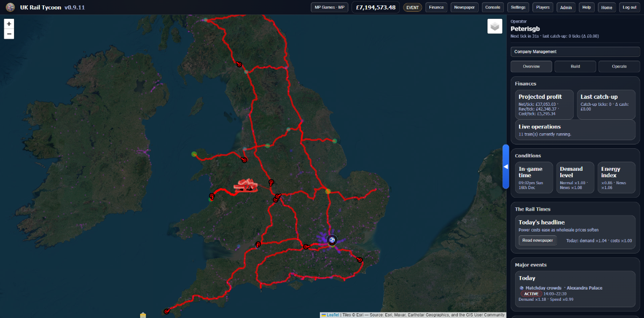Open the Company Management dropdown
The image size is (644, 318).
(575, 52)
